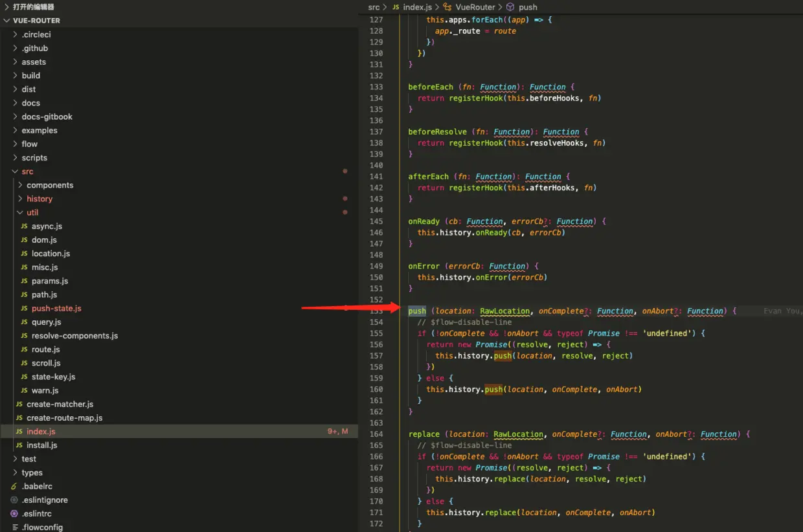Open the modified push-state.js file
803x532 pixels.
coord(56,309)
